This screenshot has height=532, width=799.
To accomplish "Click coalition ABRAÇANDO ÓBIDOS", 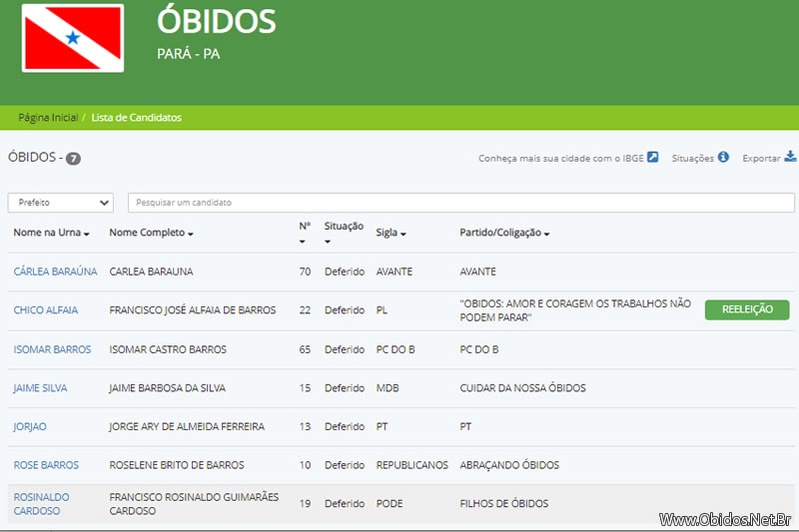I will point(509,465).
